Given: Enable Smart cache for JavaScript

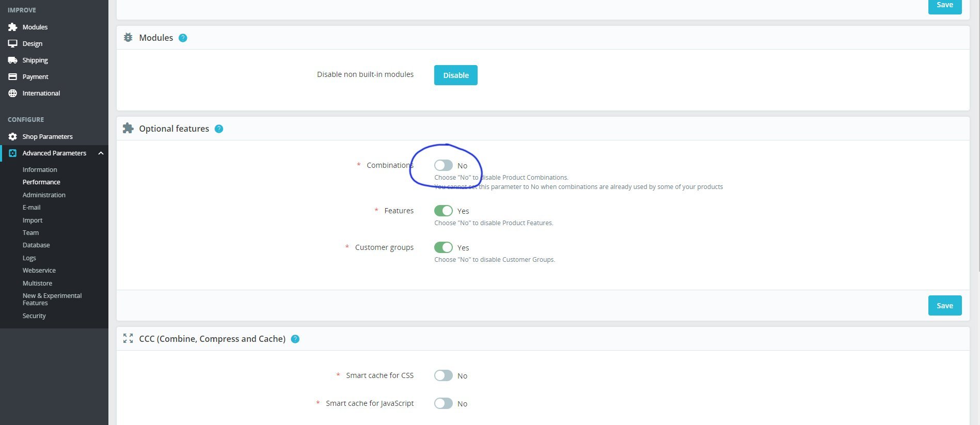Looking at the screenshot, I should coord(444,403).
